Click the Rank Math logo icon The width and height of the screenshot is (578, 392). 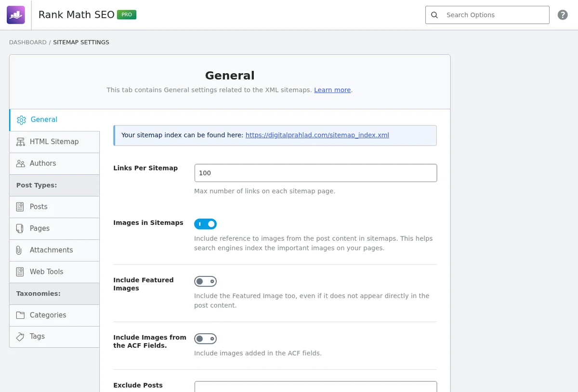[x=16, y=15]
